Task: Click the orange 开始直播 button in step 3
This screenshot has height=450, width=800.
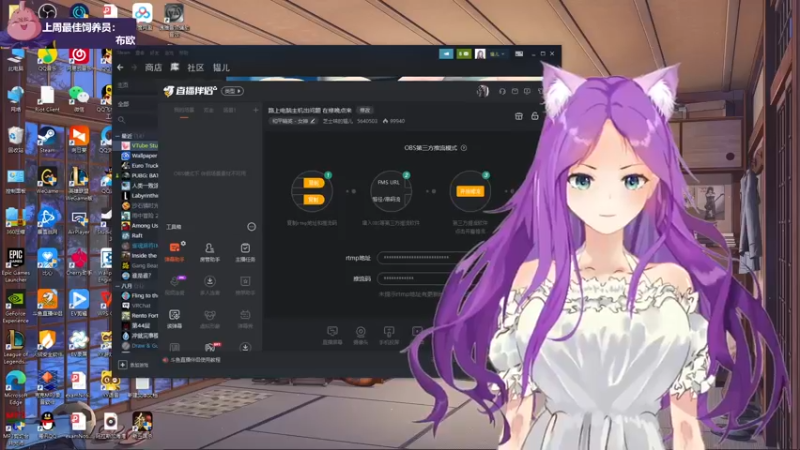Action: 470,191
